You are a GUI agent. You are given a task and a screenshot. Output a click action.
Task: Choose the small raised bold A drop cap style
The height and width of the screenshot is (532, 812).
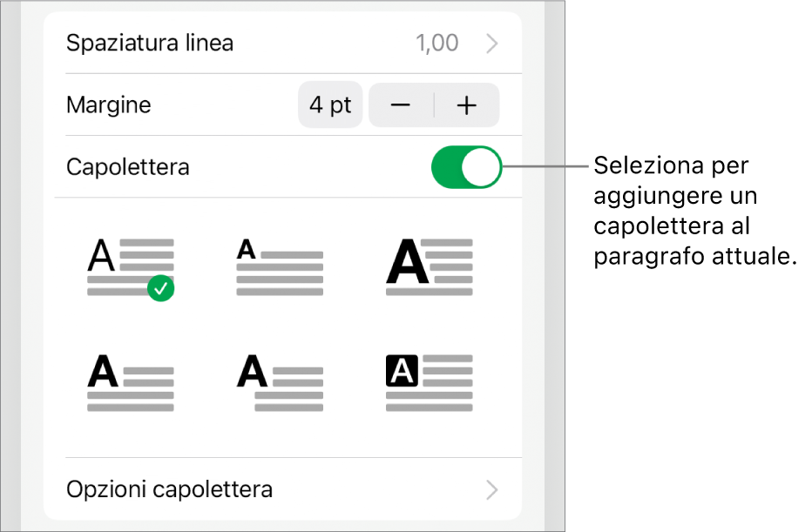tap(280, 267)
